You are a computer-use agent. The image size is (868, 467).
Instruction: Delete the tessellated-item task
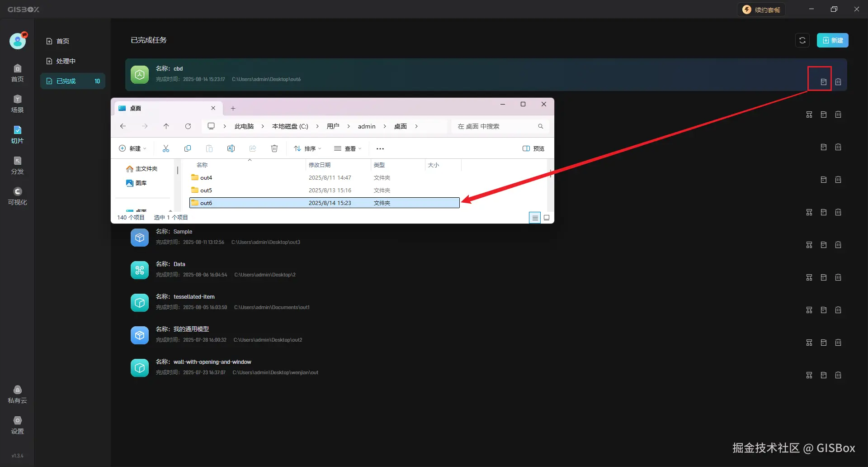coord(838,310)
